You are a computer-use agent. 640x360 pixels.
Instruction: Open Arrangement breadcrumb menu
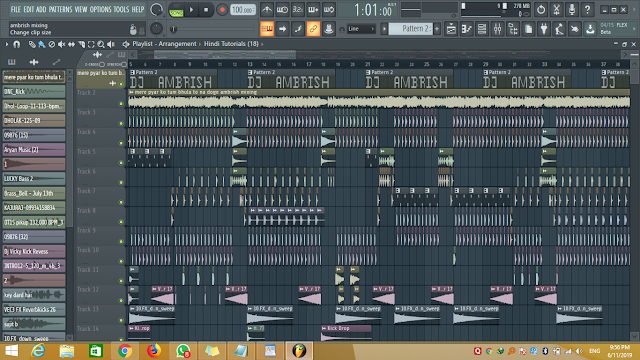coord(178,44)
